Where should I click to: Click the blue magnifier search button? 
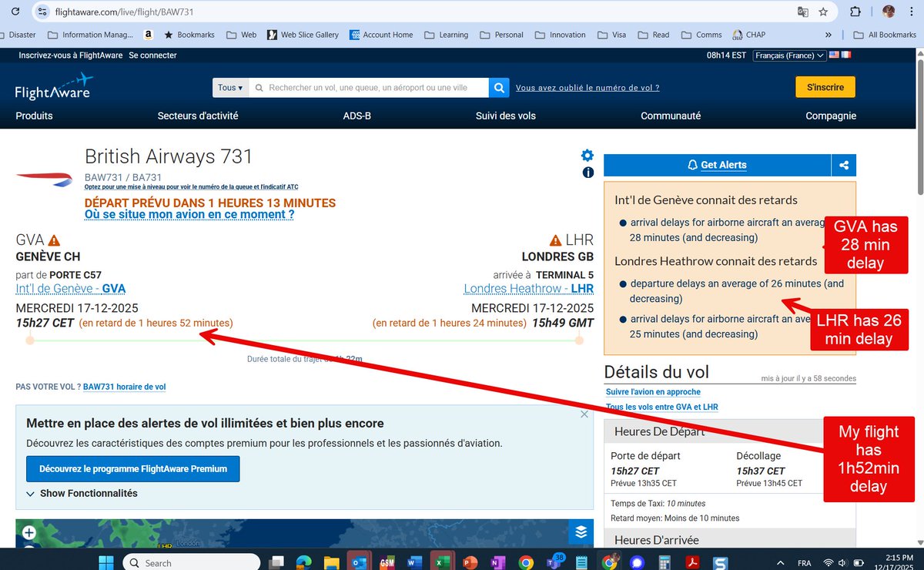[x=499, y=88]
